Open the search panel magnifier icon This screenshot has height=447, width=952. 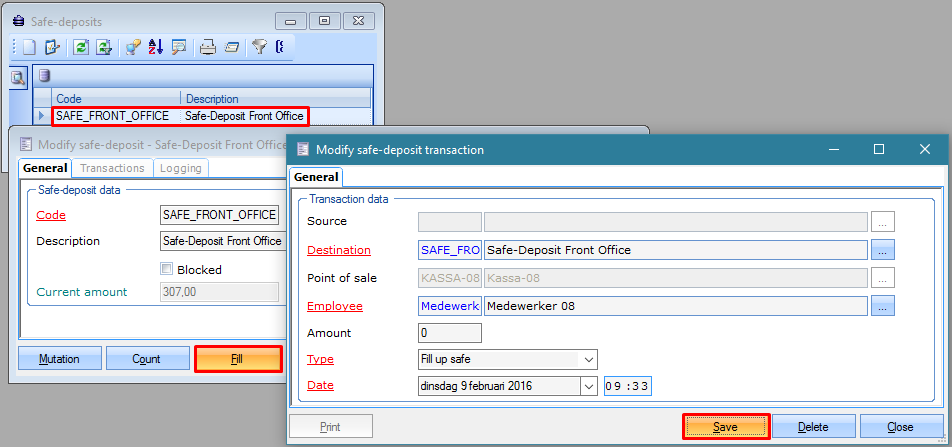click(x=18, y=77)
